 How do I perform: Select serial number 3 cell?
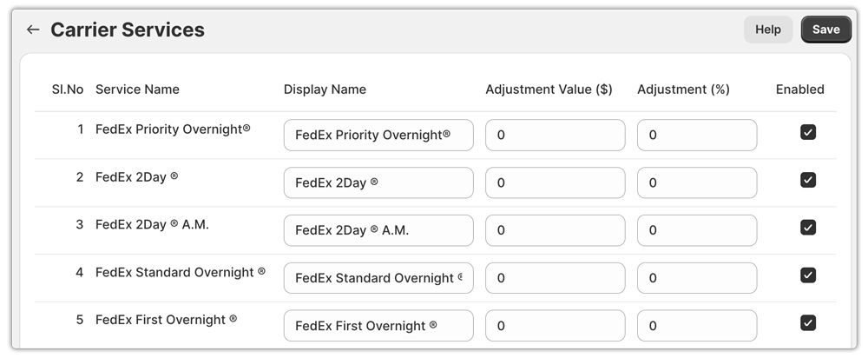[x=80, y=224]
